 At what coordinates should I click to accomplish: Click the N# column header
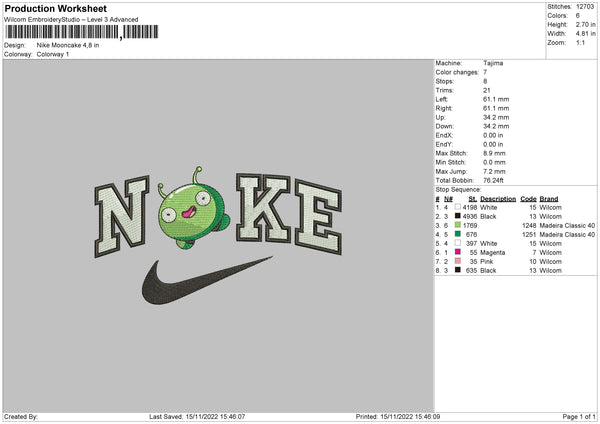[x=448, y=199]
